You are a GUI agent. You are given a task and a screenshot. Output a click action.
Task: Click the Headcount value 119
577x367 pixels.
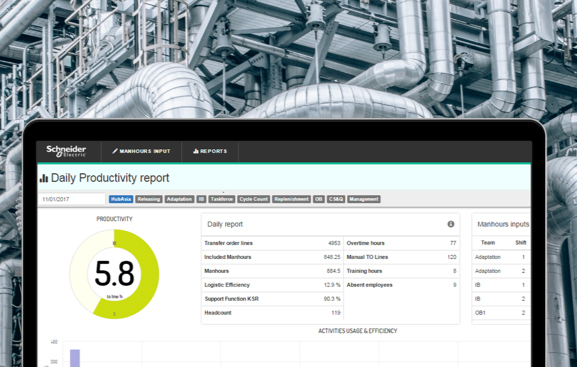pos(336,313)
